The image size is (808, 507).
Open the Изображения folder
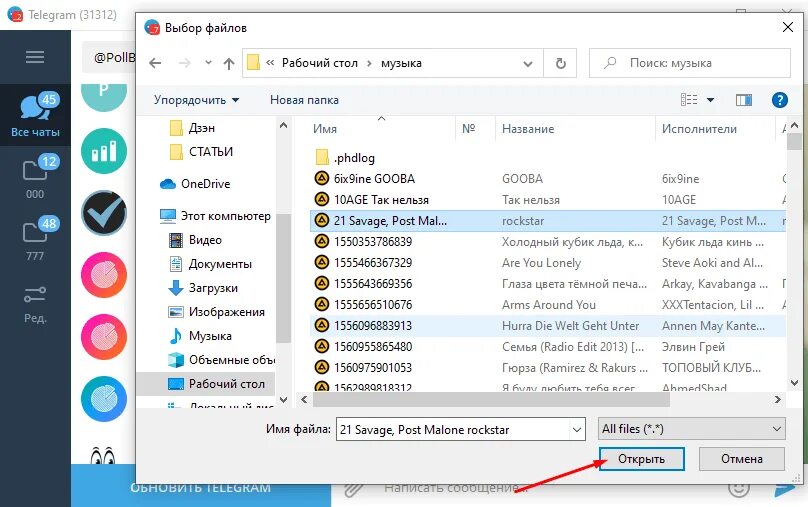(216, 312)
